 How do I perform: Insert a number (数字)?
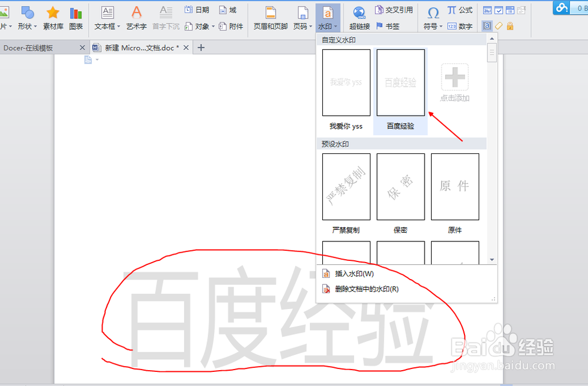(x=460, y=26)
